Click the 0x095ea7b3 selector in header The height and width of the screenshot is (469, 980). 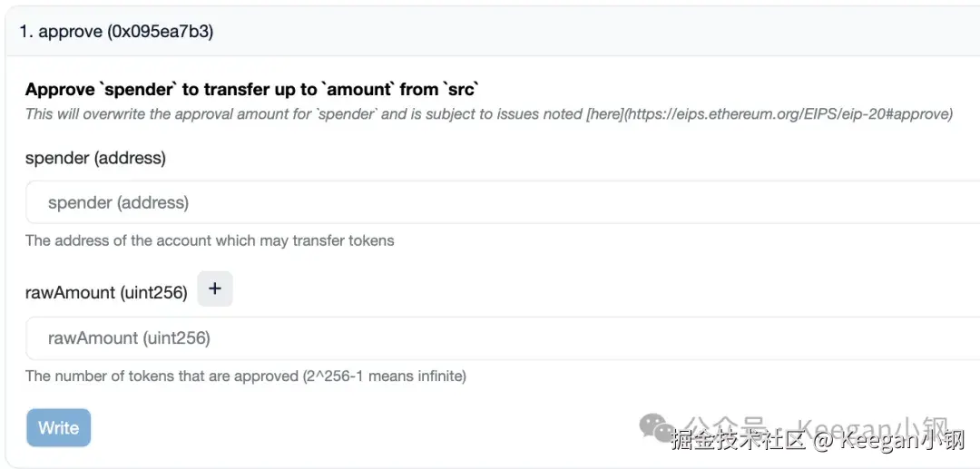[161, 32]
